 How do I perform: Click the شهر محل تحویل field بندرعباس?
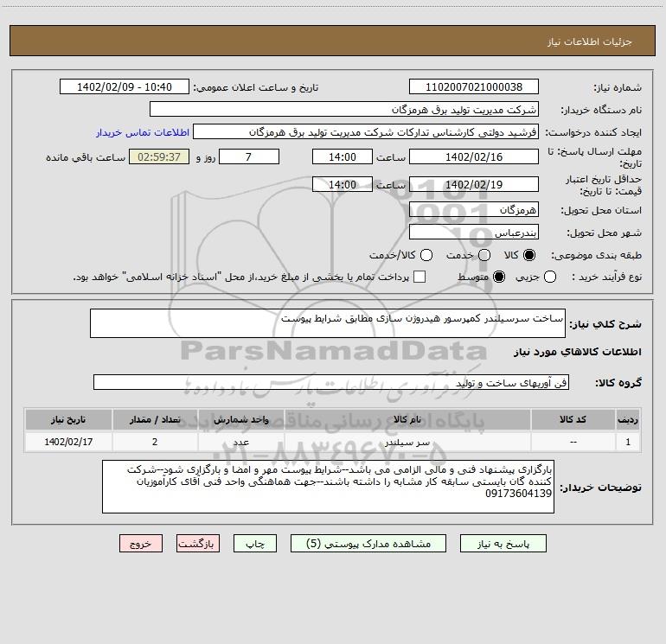(474, 232)
